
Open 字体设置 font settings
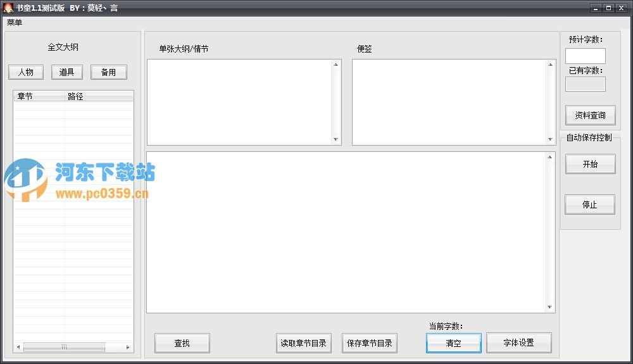[519, 342]
